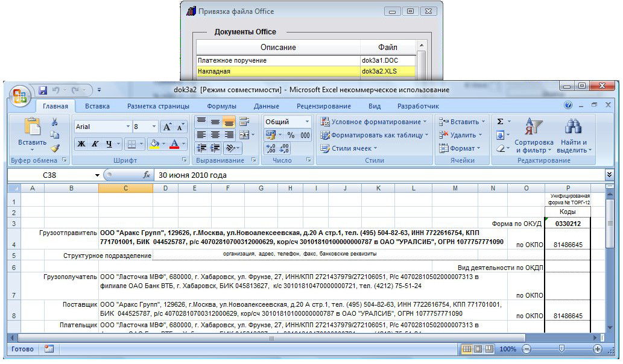The height and width of the screenshot is (364, 623).
Task: Apply percent style
Action: point(291,135)
